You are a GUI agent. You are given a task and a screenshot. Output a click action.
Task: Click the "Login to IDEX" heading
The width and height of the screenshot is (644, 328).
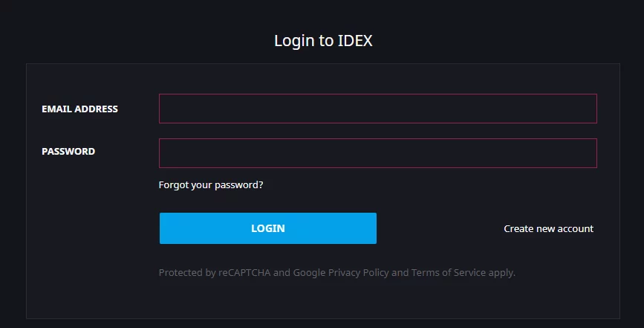click(x=323, y=41)
